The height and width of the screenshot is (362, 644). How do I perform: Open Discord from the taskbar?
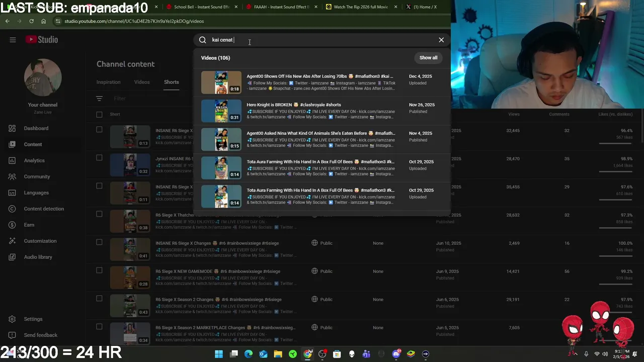[396, 354]
